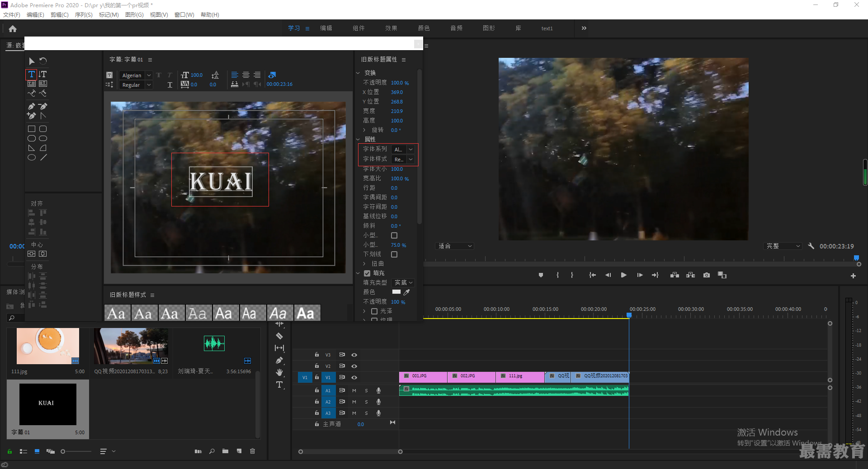Show more workspaces overflow arrows
Viewport: 868px width, 469px height.
click(x=584, y=28)
